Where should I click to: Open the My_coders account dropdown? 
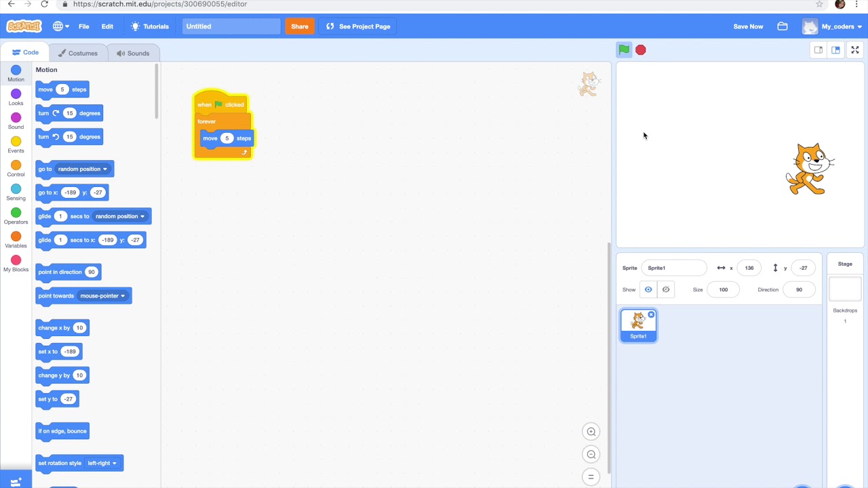tap(832, 26)
